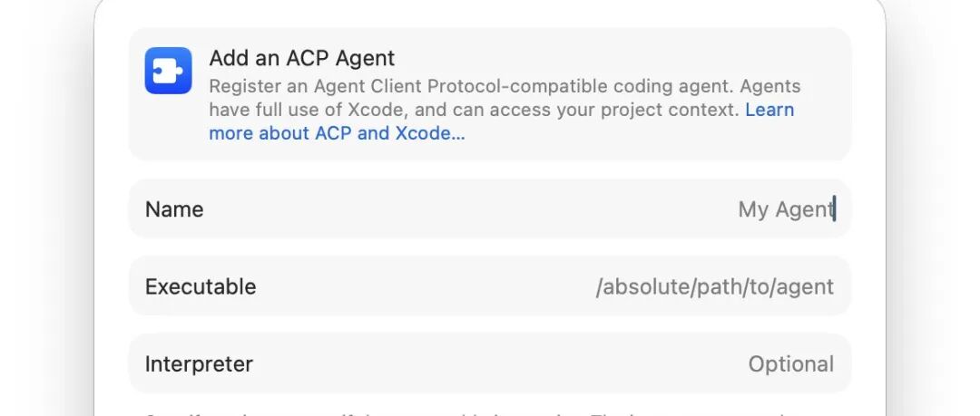Click the word Learn in the description link
Image resolution: width=980 pixels, height=416 pixels.
pos(770,110)
